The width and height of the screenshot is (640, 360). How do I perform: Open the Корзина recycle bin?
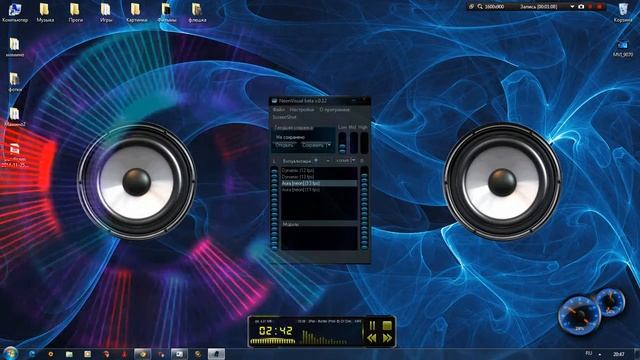coord(623,13)
